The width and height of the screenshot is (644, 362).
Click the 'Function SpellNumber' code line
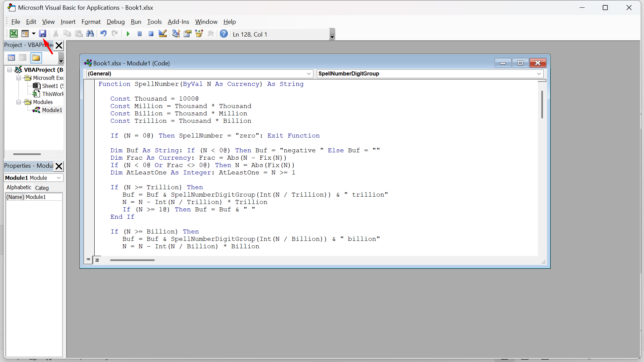pos(201,84)
